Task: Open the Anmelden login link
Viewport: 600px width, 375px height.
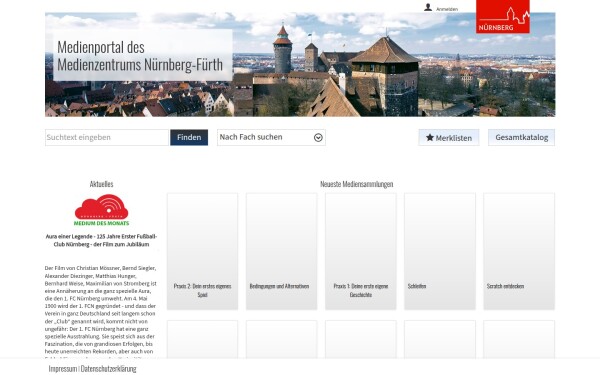Action: point(447,9)
